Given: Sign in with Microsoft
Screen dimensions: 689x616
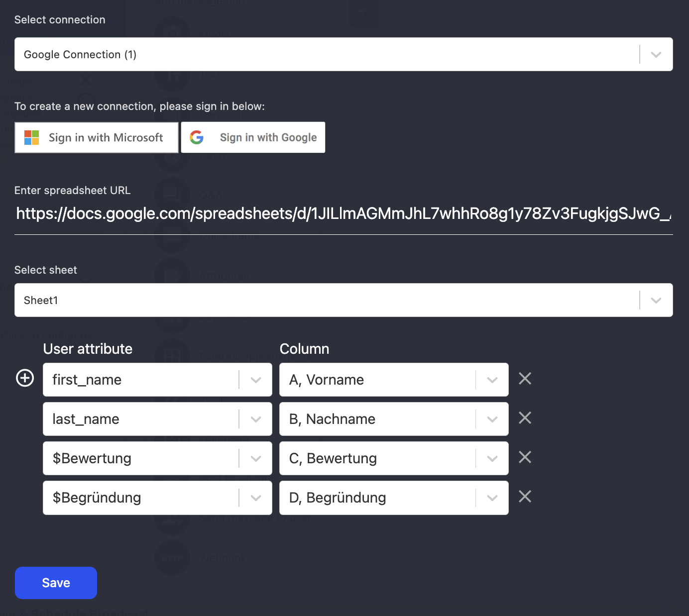Looking at the screenshot, I should tap(97, 137).
